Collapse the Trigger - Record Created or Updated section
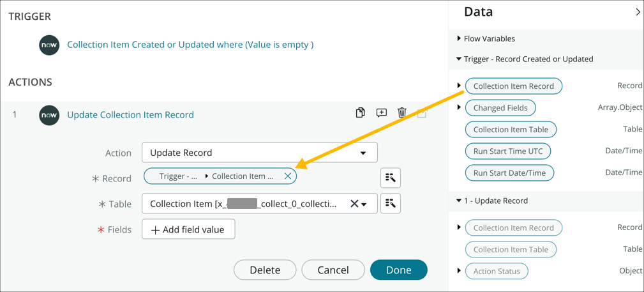 (x=459, y=59)
